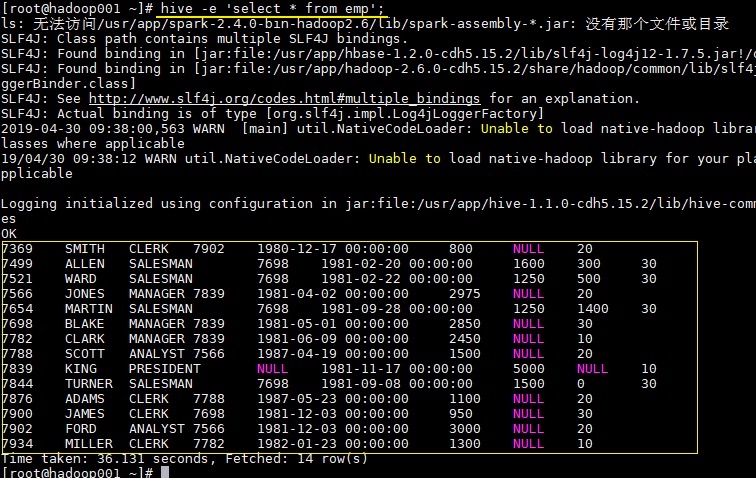Click SMITH in the first result row
Screen dimensions: 756x478
click(x=85, y=249)
